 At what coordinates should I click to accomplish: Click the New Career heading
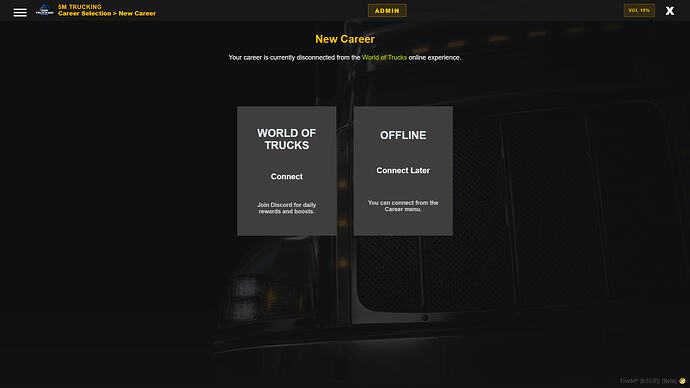tap(345, 39)
